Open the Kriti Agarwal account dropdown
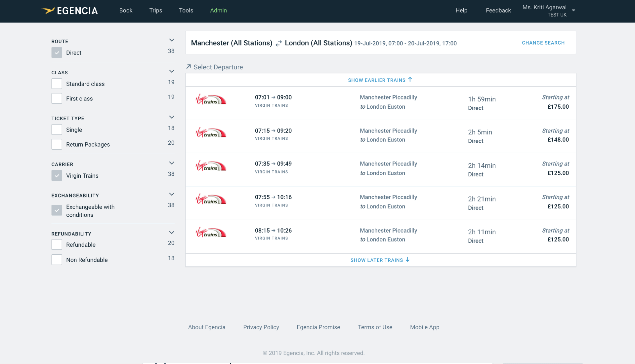635x364 pixels. 573,11
